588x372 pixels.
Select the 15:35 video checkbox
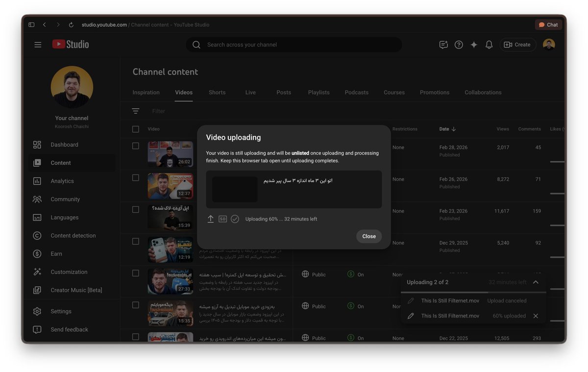pyautogui.click(x=136, y=305)
